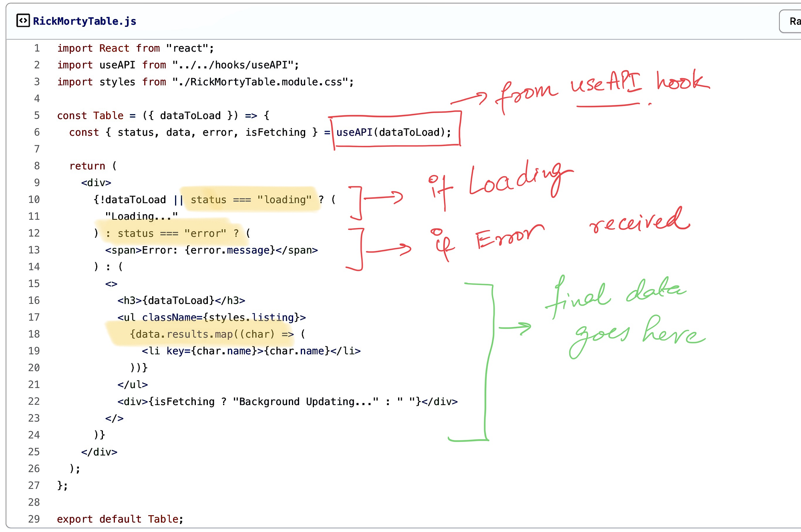Viewport: 801px width, 532px height.
Task: Click line number 6 in the gutter
Action: 36,132
